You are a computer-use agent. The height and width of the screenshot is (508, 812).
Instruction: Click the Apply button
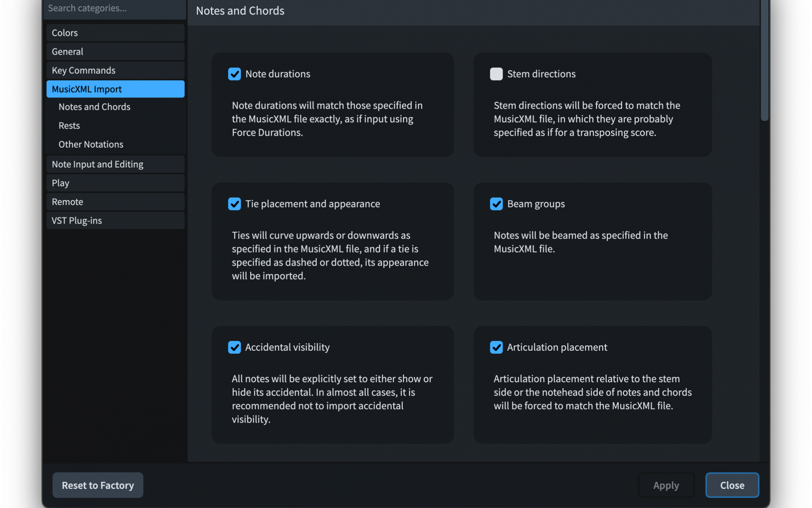tap(666, 485)
